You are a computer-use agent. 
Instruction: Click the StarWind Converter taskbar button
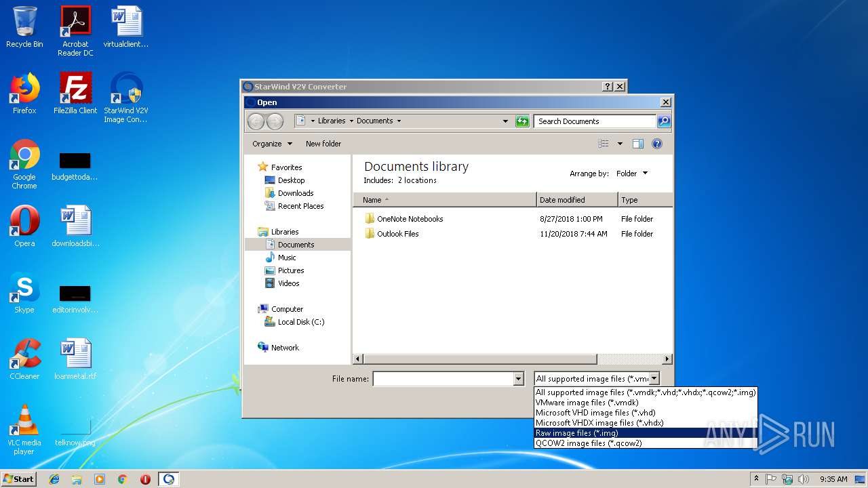click(168, 479)
